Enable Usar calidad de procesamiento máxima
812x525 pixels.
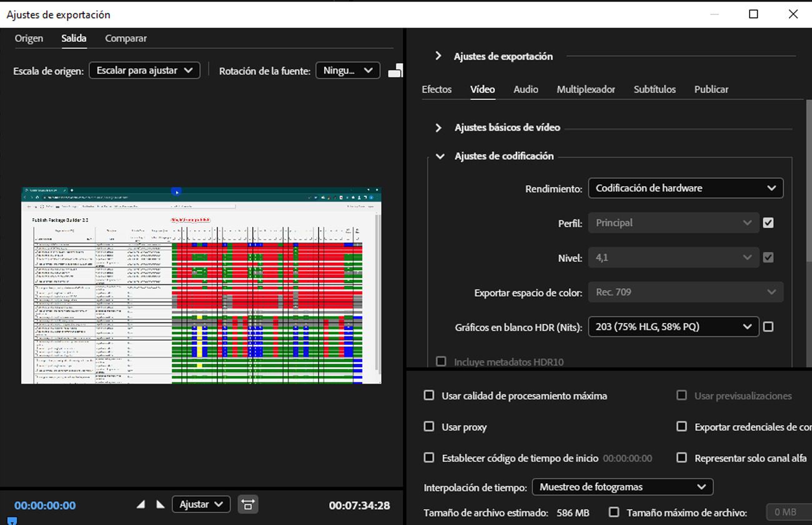click(429, 395)
